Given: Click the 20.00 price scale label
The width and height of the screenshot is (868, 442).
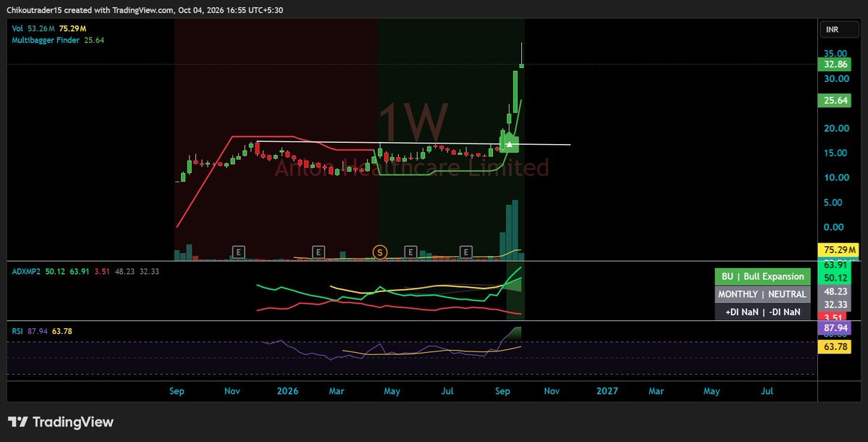Looking at the screenshot, I should 836,128.
